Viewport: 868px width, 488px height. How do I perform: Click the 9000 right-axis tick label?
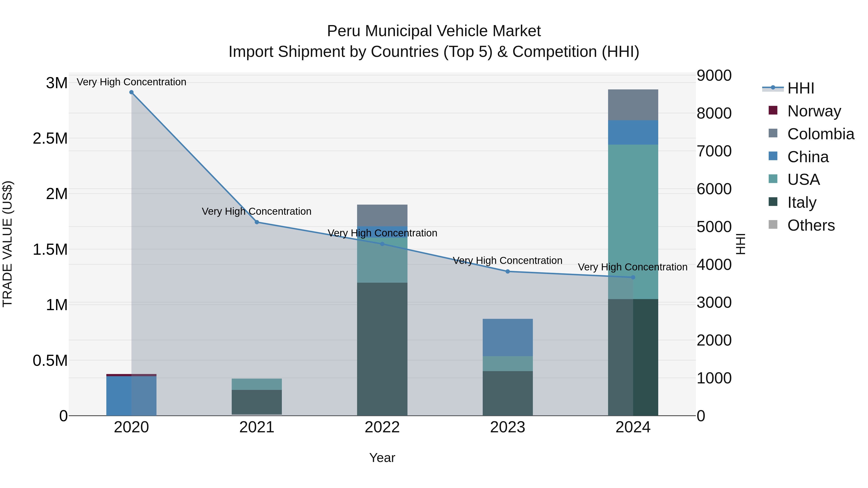714,75
